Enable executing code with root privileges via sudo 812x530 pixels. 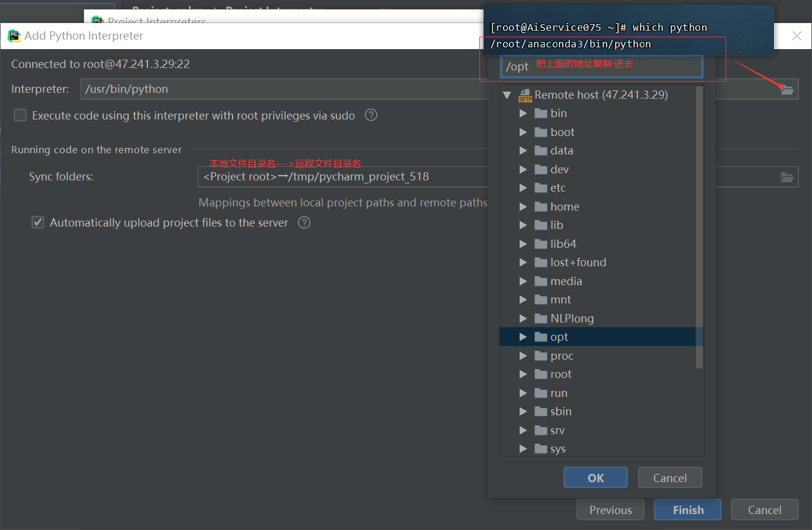point(20,115)
